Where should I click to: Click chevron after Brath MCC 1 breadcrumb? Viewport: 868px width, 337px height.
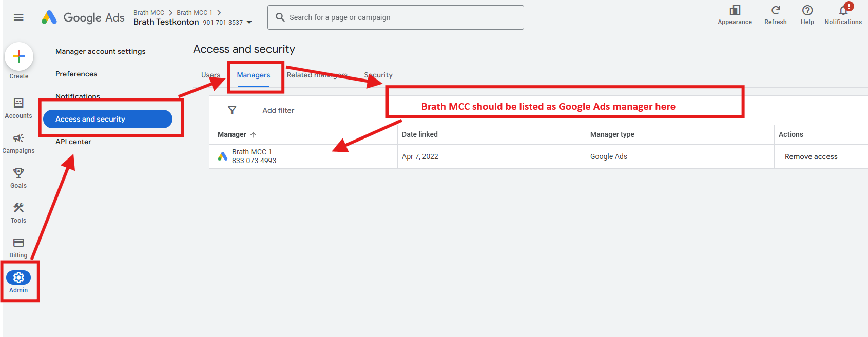coord(219,13)
